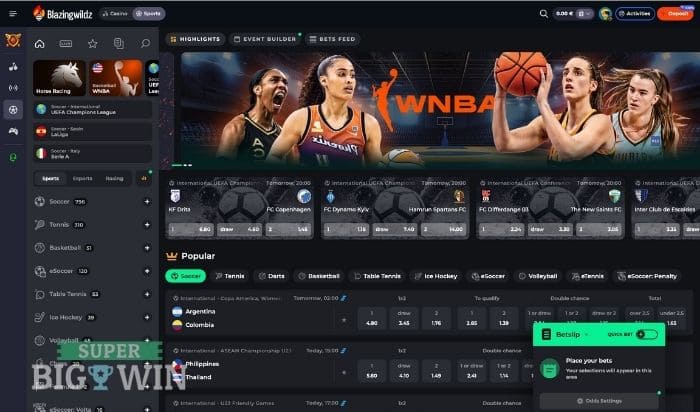Filter popular by Darts
Viewport: 700px width, 412px height.
click(x=271, y=276)
